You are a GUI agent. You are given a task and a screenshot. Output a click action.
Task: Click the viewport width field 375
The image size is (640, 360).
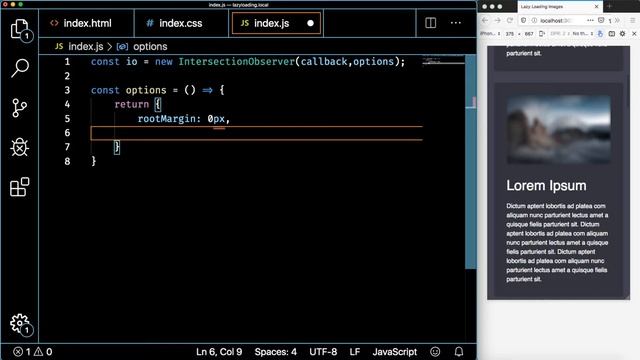coord(510,34)
